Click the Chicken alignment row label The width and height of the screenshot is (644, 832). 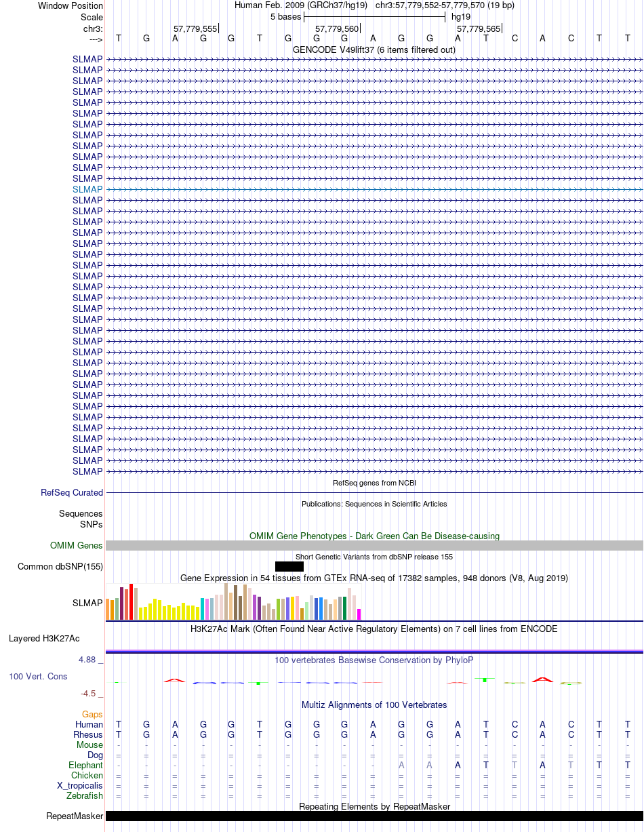point(87,776)
